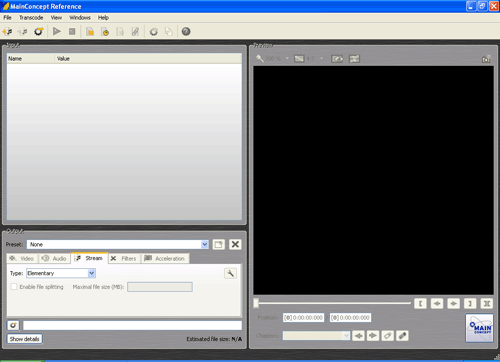Open the Transcode menu

pyautogui.click(x=31, y=18)
